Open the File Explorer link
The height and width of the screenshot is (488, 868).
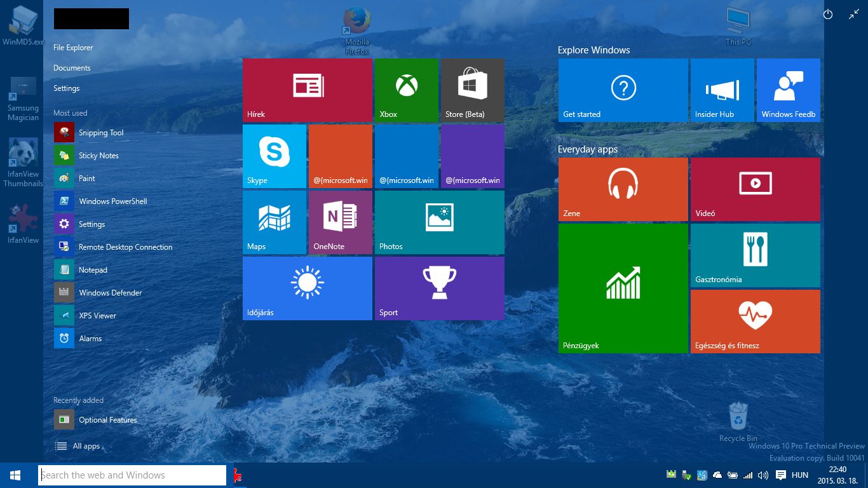(x=73, y=48)
